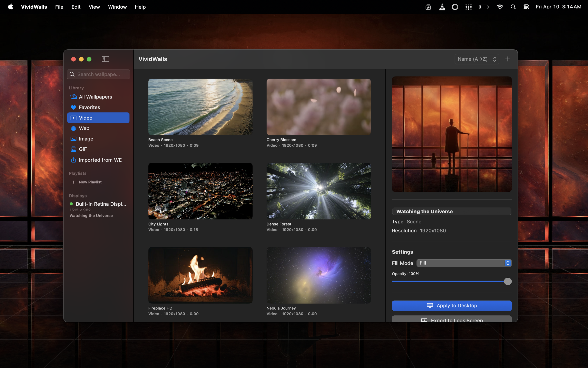Select the Video category in sidebar

pyautogui.click(x=98, y=118)
